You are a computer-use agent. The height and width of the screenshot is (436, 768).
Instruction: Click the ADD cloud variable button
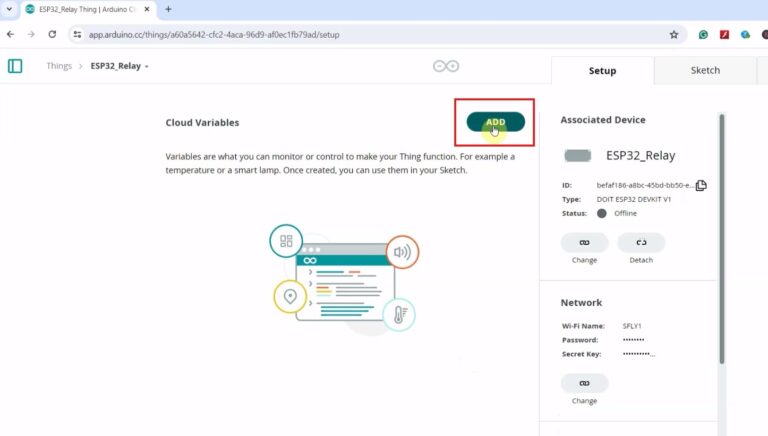click(495, 122)
